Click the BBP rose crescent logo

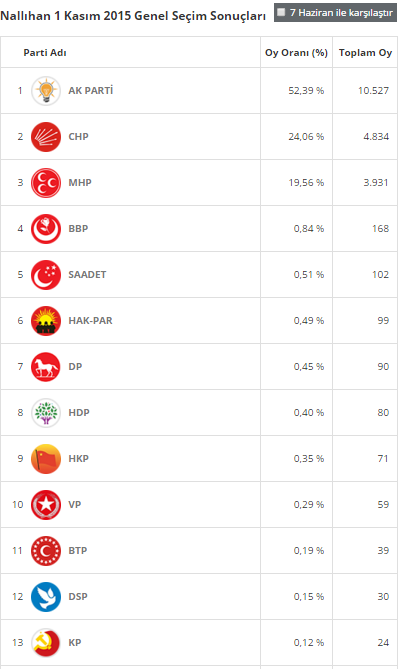(x=46, y=229)
